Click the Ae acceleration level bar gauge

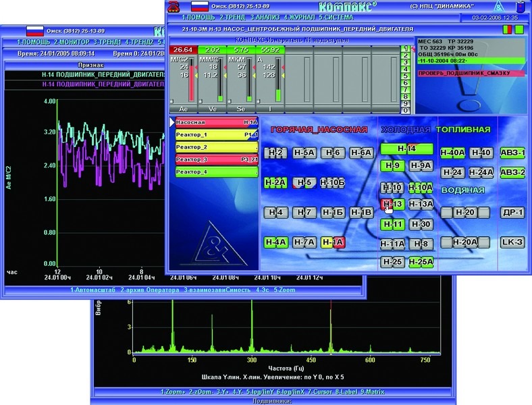click(191, 80)
